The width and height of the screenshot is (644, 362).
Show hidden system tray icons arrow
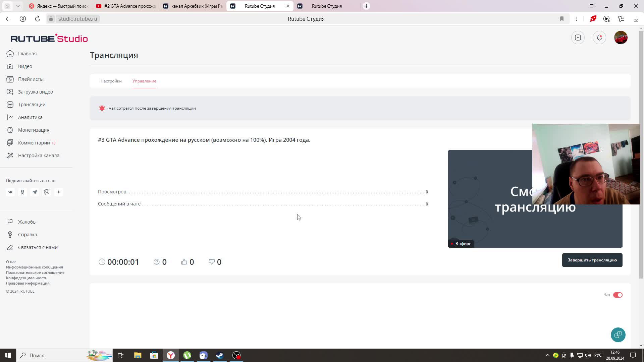tap(547, 355)
